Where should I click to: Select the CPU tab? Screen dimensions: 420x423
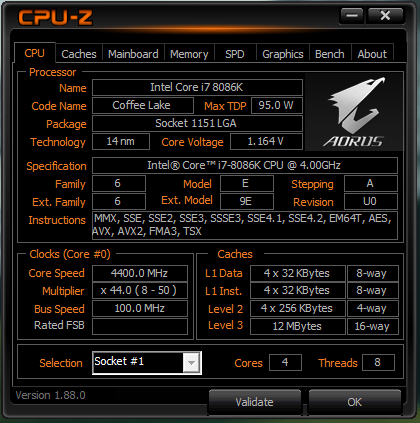pos(35,53)
